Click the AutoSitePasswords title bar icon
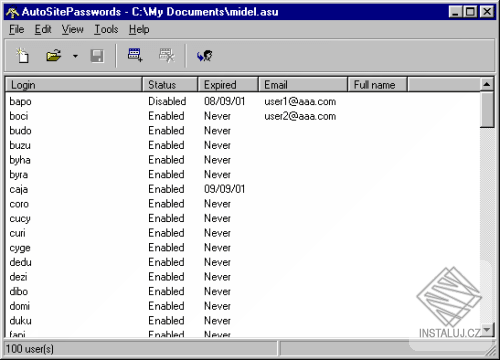 (12, 12)
